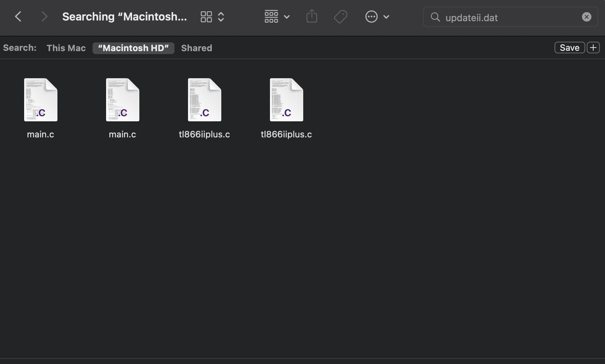Image resolution: width=605 pixels, height=364 pixels.
Task: Add search criteria with plus button
Action: point(593,48)
